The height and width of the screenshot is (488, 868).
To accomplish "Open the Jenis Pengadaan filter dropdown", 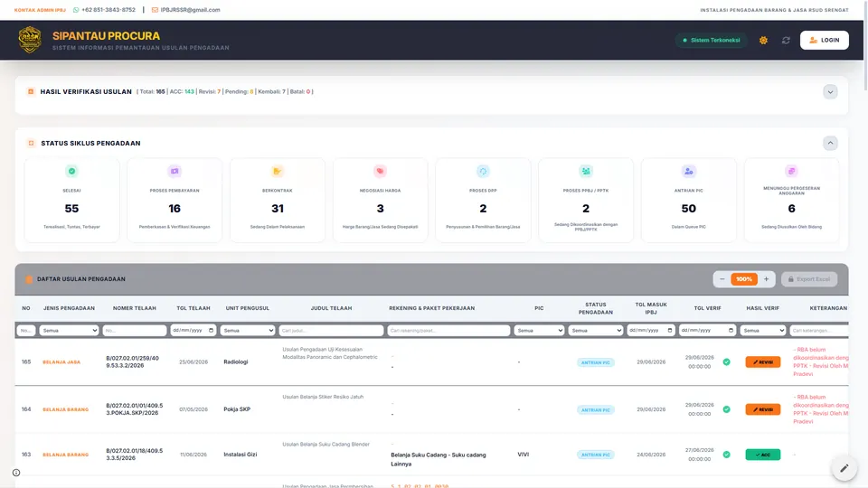I will (x=69, y=331).
